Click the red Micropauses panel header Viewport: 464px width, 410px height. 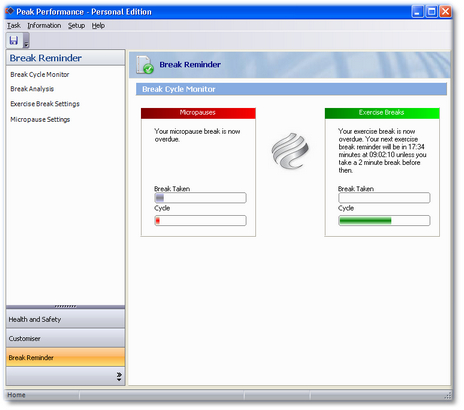click(x=198, y=113)
